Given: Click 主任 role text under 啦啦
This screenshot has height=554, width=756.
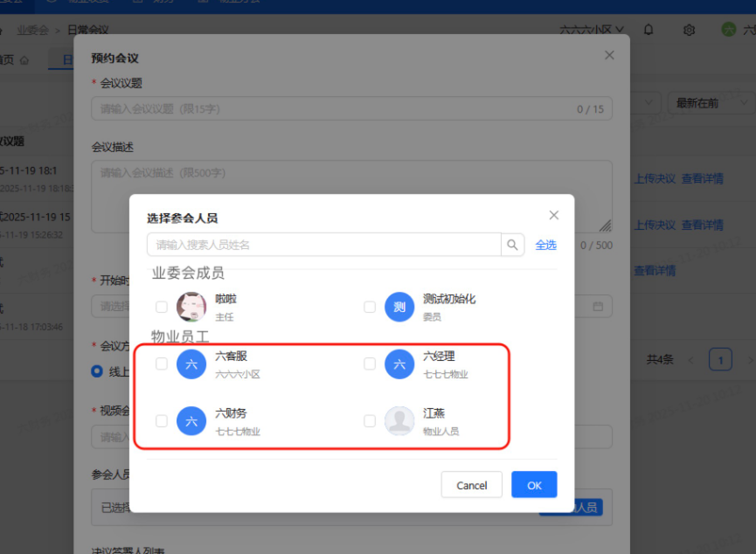Looking at the screenshot, I should click(225, 317).
